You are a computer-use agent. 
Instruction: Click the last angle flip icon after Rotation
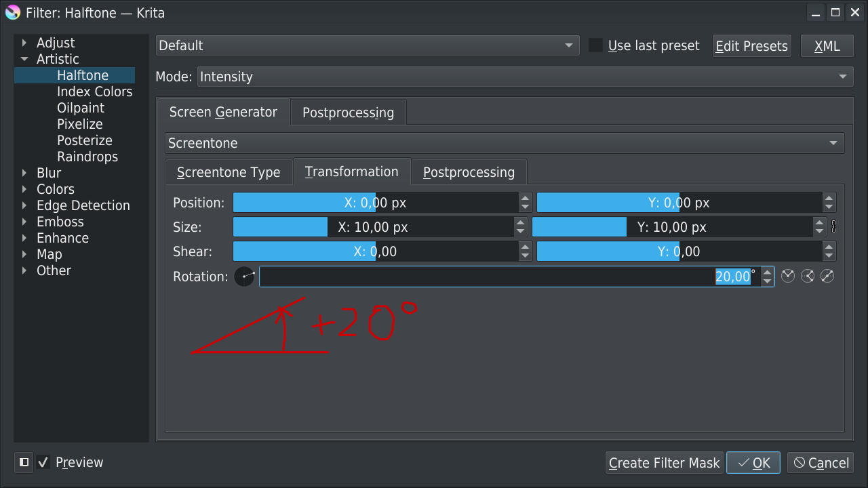pos(827,276)
